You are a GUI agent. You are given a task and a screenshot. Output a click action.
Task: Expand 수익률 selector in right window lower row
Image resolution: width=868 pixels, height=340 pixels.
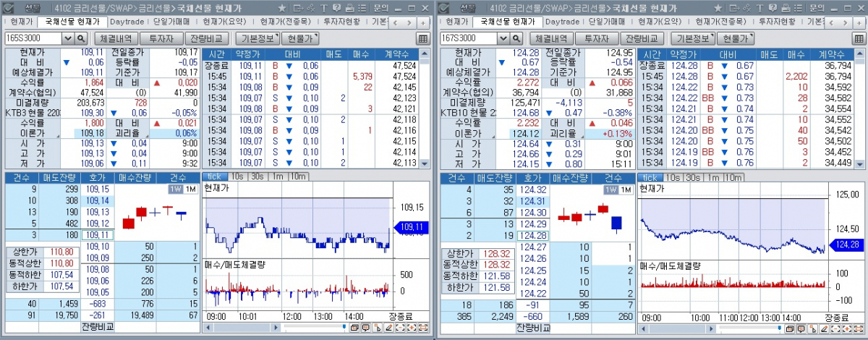point(469,123)
